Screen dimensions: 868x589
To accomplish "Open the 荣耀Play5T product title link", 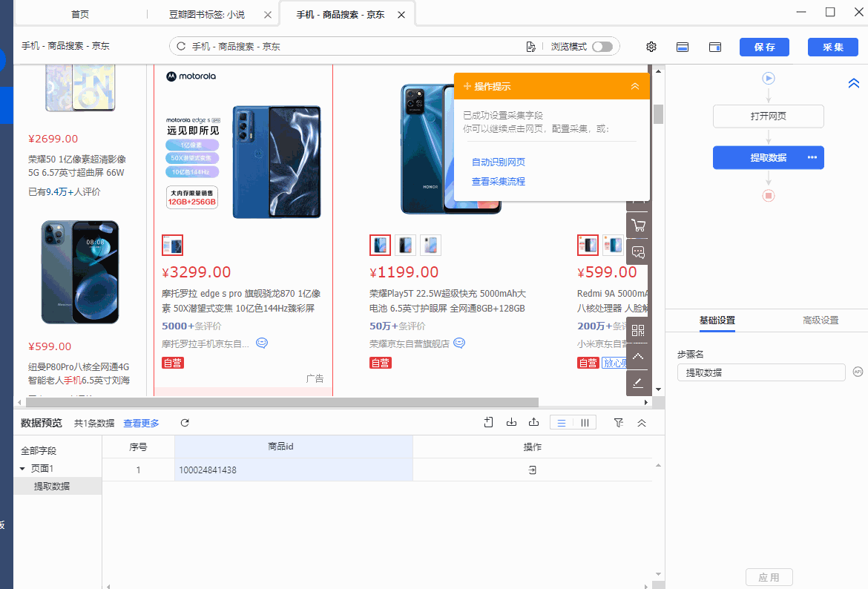I will [x=448, y=300].
